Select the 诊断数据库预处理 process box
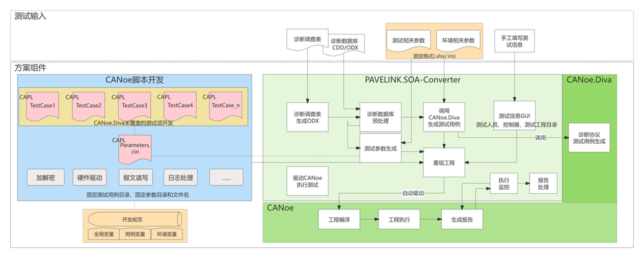 click(x=381, y=117)
